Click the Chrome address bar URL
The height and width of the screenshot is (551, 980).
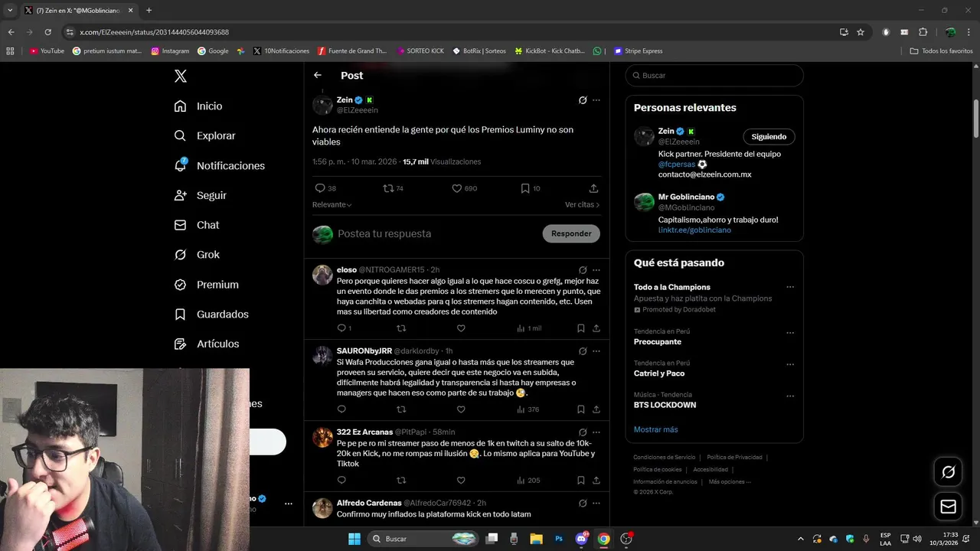154,32
